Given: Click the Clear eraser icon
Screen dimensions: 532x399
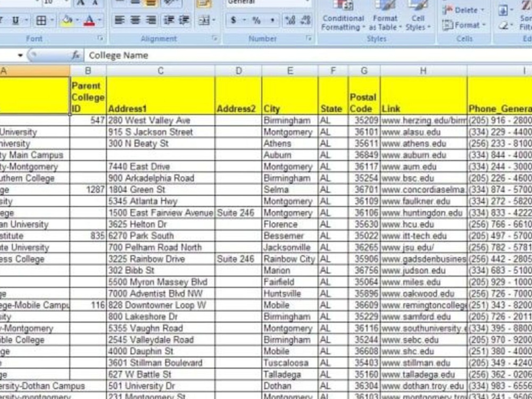Looking at the screenshot, I should tap(503, 25).
